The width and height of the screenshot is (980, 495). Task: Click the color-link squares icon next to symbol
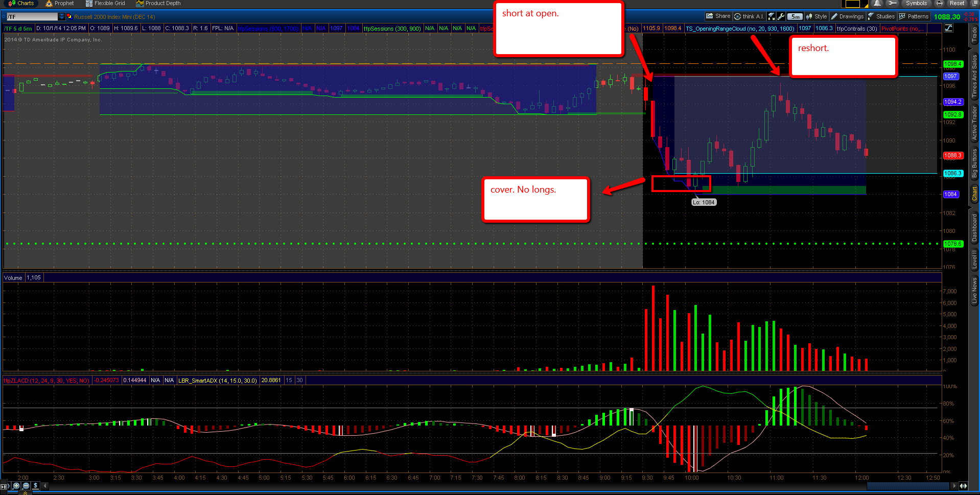coord(69,17)
